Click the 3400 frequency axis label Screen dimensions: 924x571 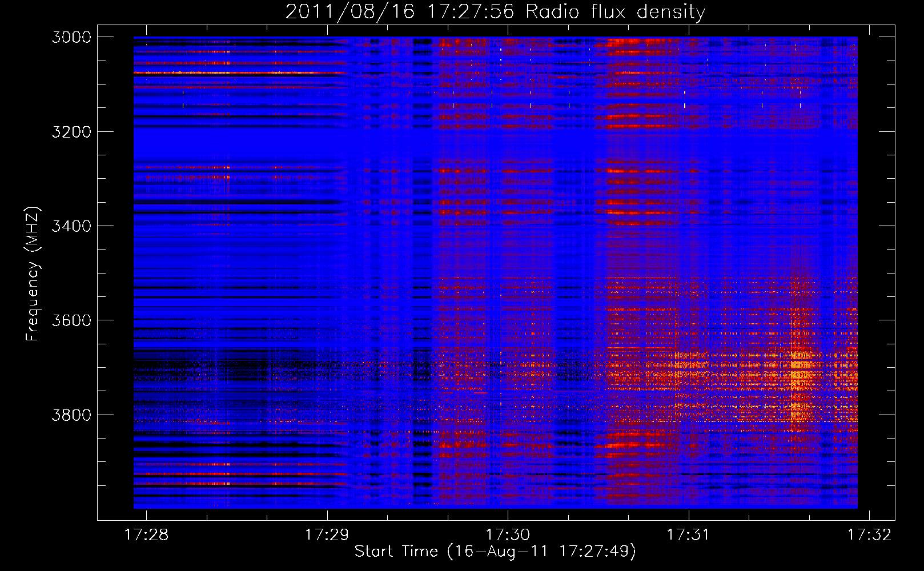pyautogui.click(x=71, y=226)
